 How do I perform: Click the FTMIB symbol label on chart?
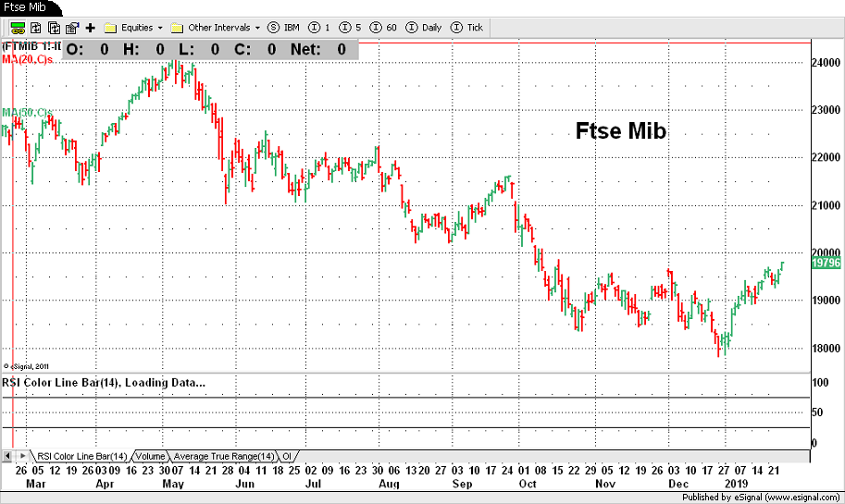point(31,46)
